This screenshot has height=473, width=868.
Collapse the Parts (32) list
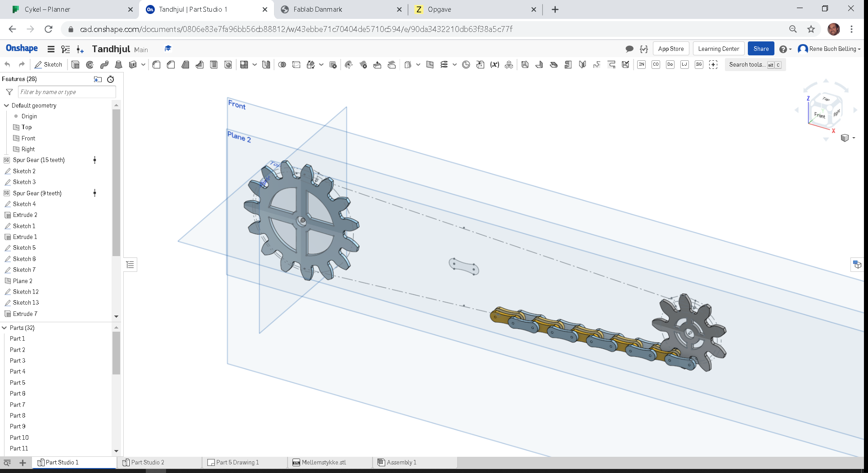4,328
